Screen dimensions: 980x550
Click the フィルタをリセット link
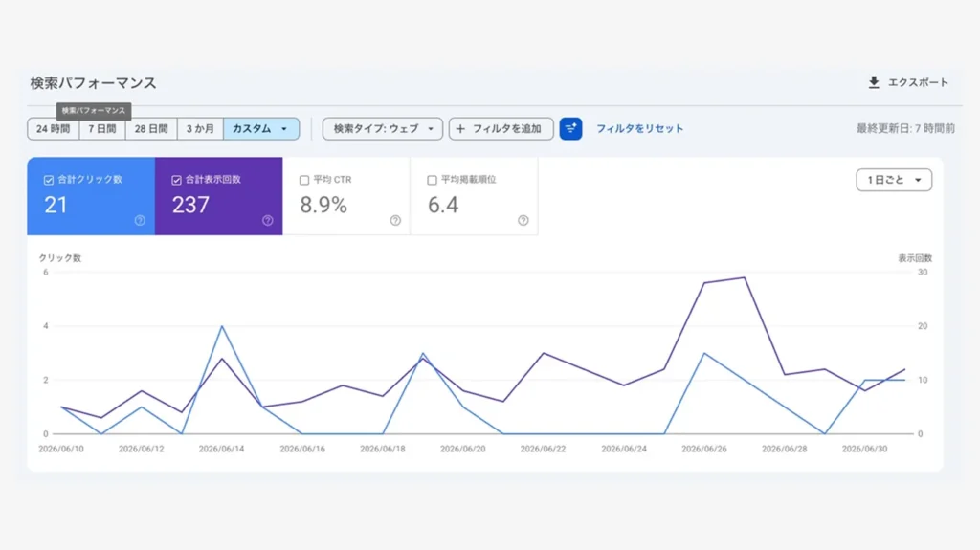click(639, 129)
